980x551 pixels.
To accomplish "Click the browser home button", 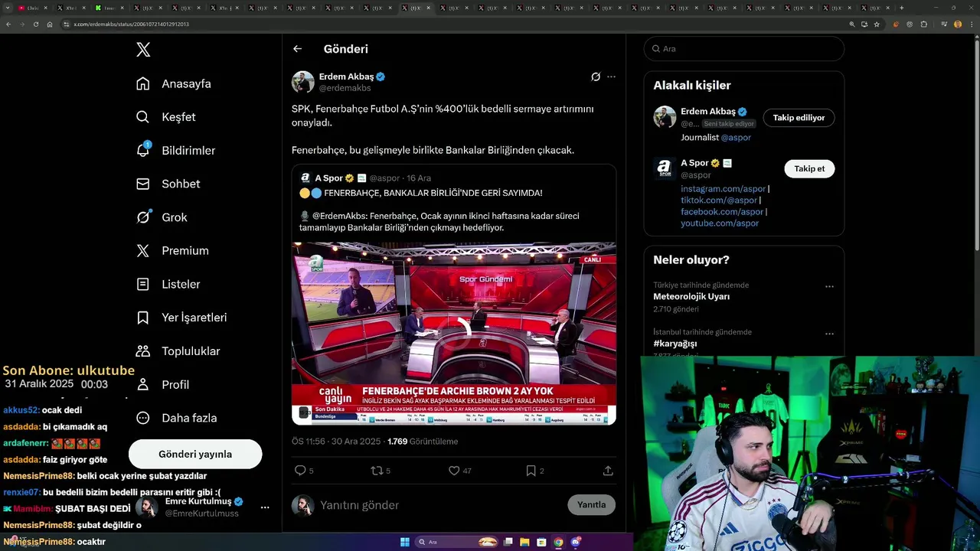I will point(49,24).
